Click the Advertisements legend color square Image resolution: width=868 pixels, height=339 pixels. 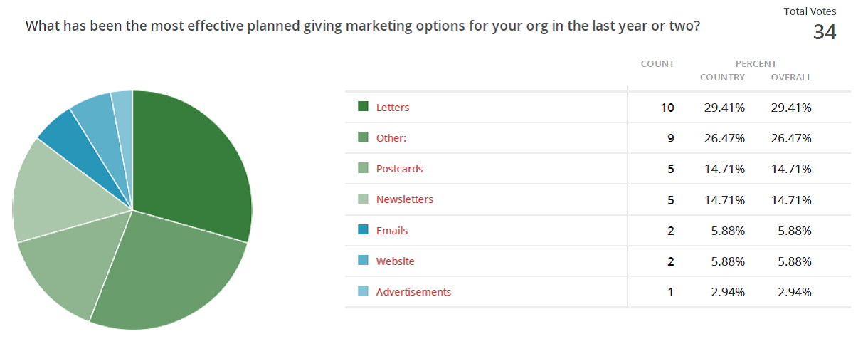363,291
